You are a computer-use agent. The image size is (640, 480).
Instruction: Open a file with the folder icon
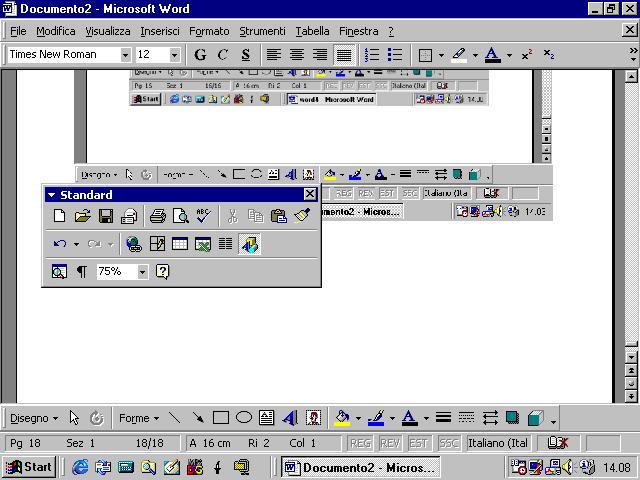[83, 216]
